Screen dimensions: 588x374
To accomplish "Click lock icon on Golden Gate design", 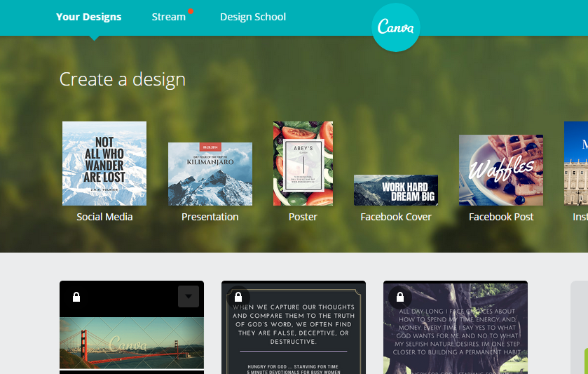I will pyautogui.click(x=76, y=297).
